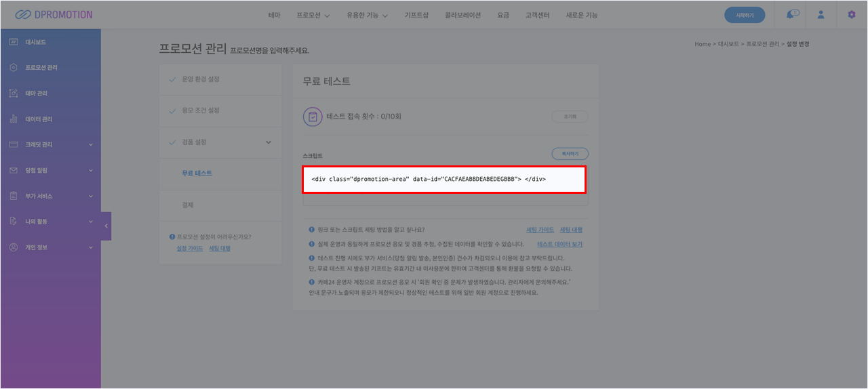Click the dashboard icon in sidebar
The height and width of the screenshot is (389, 868).
14,42
